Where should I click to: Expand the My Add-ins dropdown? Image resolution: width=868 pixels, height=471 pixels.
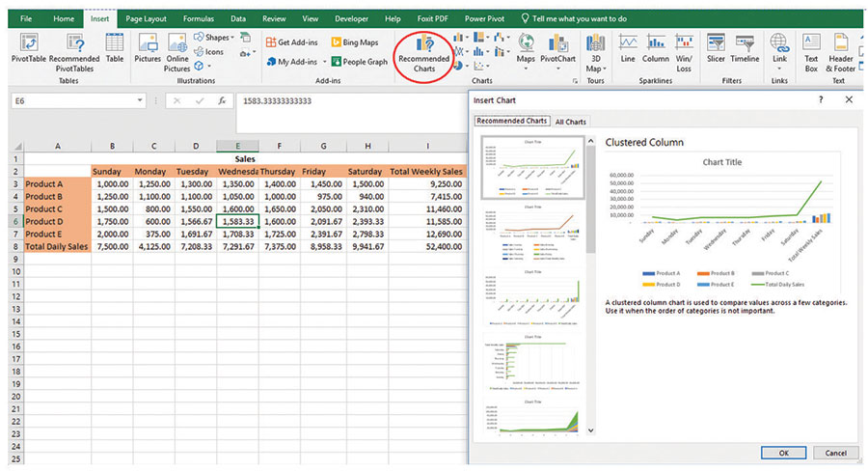pyautogui.click(x=324, y=62)
